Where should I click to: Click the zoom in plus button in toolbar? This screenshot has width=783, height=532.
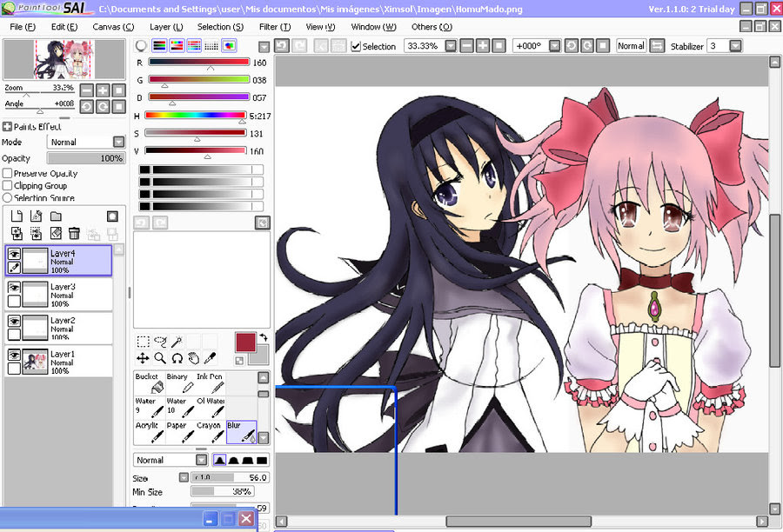point(482,46)
